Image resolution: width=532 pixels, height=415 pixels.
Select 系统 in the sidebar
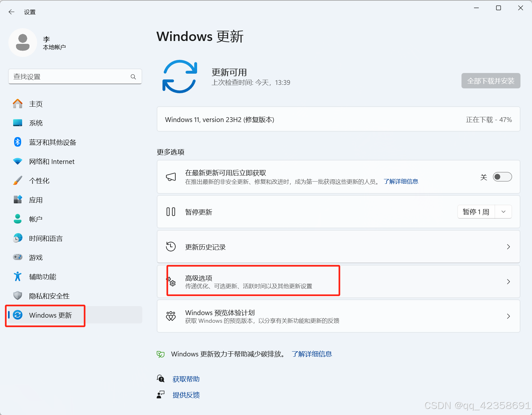pyautogui.click(x=75, y=123)
